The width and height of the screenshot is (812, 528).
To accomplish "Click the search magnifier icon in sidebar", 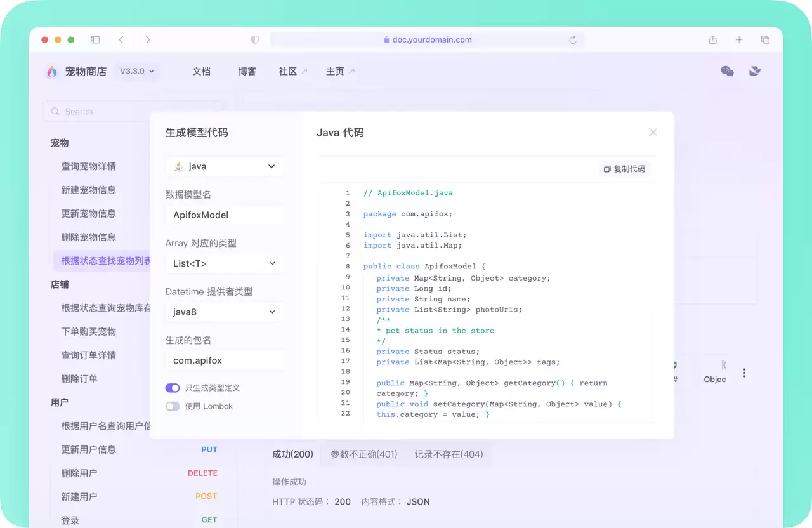I will point(55,111).
